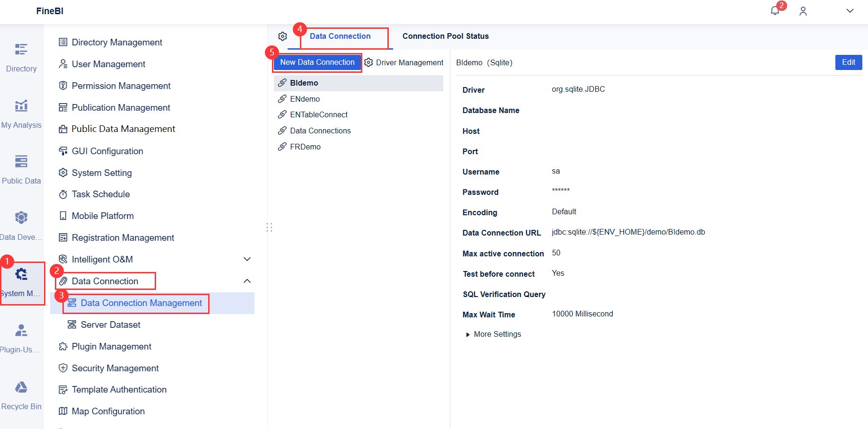Select the FRDemo connection
This screenshot has width=868, height=429.
point(304,147)
